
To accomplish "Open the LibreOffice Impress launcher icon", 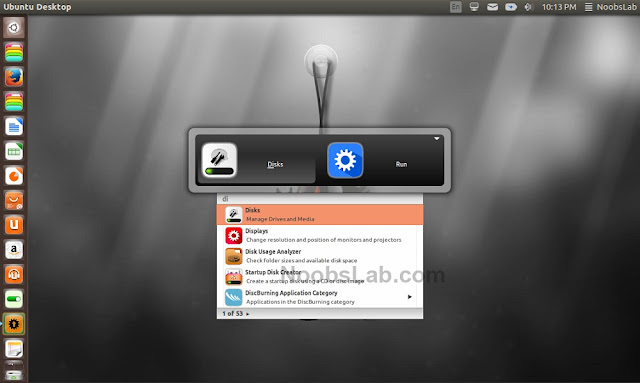I will [14, 176].
